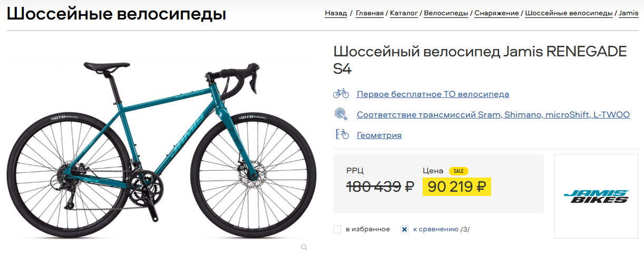Uncheck the "к сравнению" checkbox
Screen dimensions: 644x256
pyautogui.click(x=404, y=229)
